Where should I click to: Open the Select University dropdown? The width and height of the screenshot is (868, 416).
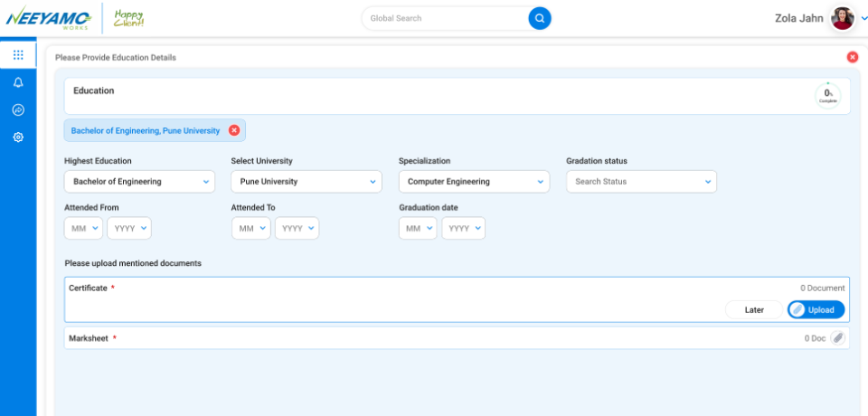tap(307, 182)
